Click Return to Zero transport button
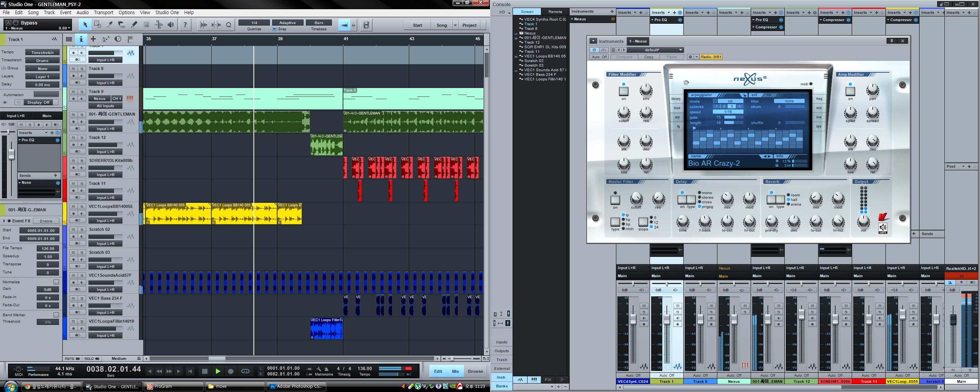980x392 pixels. coord(190,371)
